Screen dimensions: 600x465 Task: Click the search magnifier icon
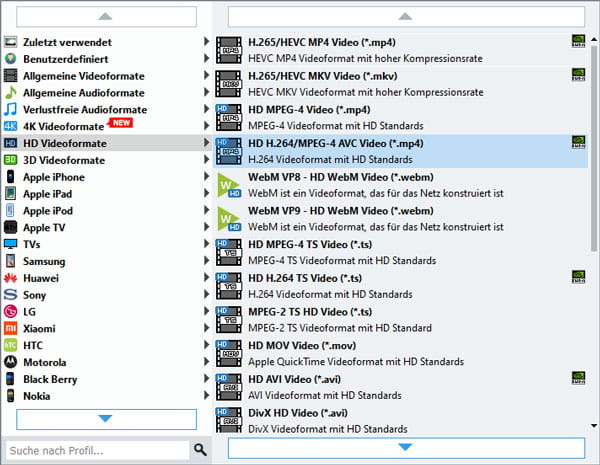(201, 450)
